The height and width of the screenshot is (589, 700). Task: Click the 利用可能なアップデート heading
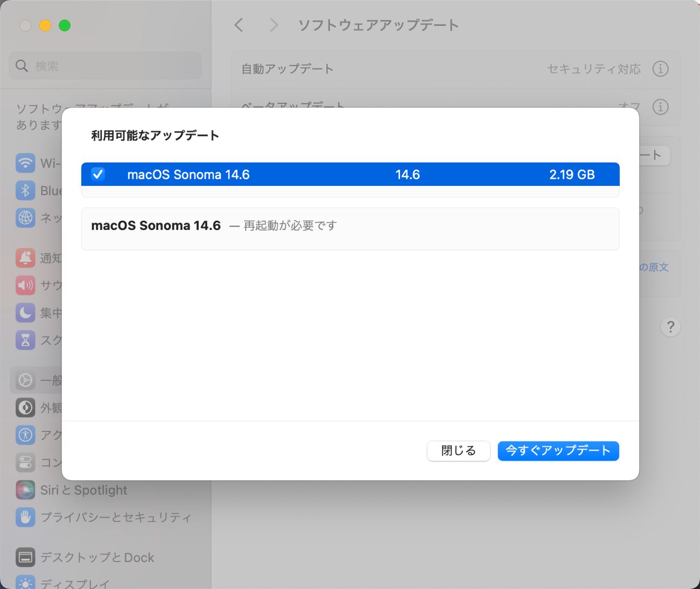coord(155,135)
